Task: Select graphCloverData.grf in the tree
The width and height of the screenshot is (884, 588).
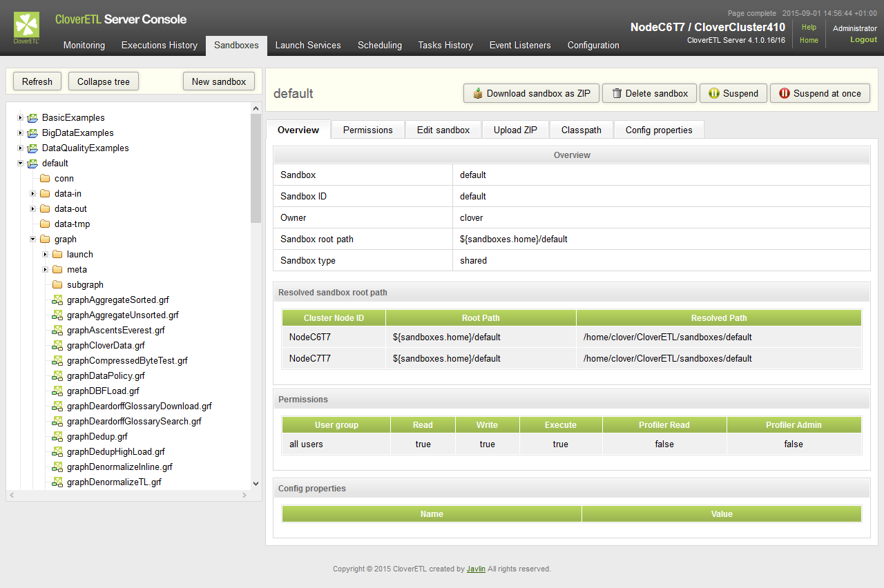Action: click(106, 346)
